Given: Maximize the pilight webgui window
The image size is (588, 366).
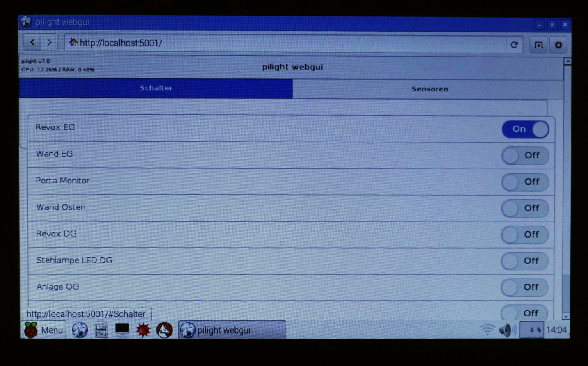Looking at the screenshot, I should (x=552, y=25).
